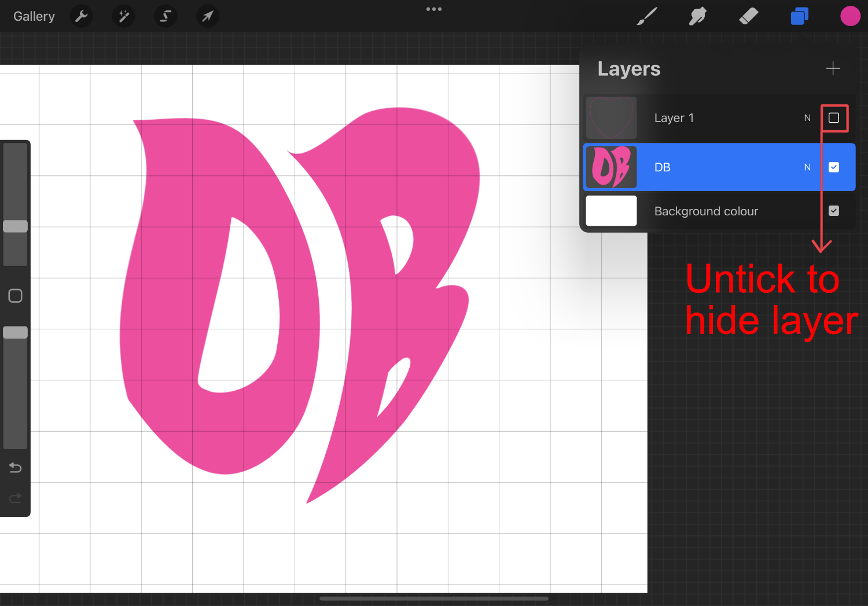Open the Adjustments magic wand tool
Viewport: 868px width, 606px height.
(x=123, y=16)
